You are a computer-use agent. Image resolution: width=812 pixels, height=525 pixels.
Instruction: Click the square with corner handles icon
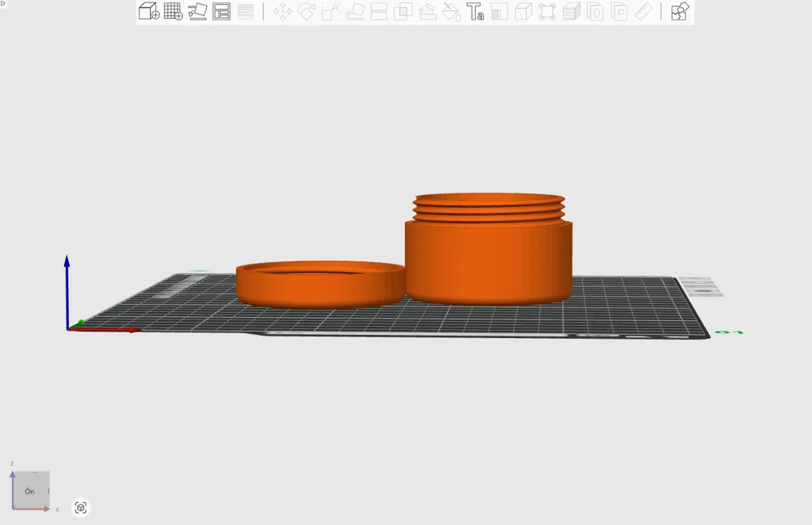(x=547, y=11)
